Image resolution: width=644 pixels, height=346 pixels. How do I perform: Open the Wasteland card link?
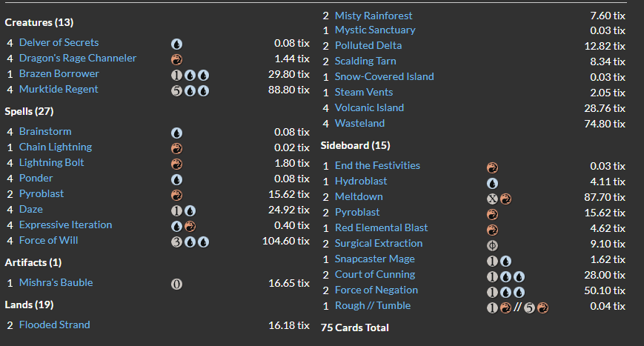(x=359, y=124)
